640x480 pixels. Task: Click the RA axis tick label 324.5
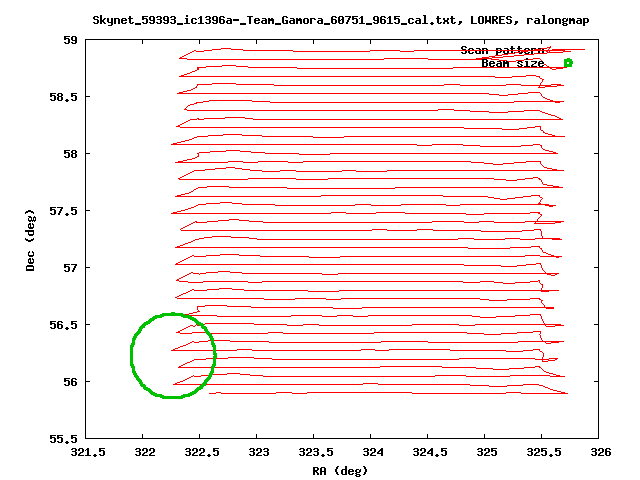pos(430,452)
